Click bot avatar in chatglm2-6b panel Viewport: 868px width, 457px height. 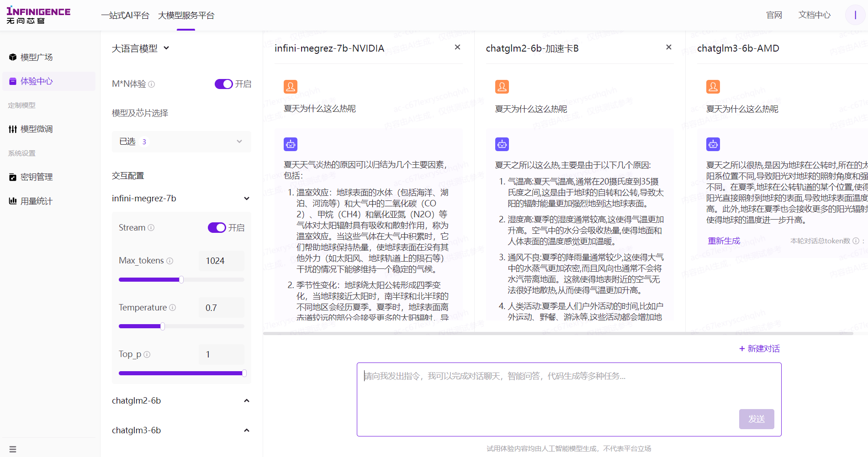(502, 144)
